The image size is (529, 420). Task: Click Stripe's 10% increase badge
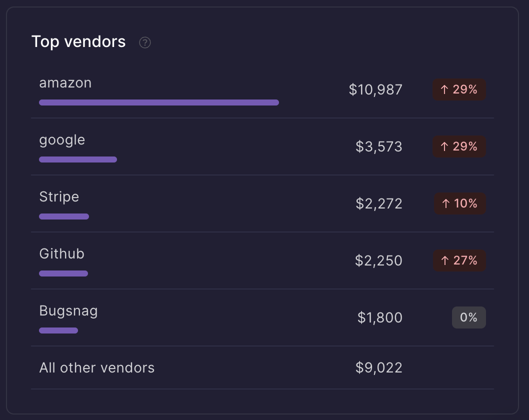[459, 204]
